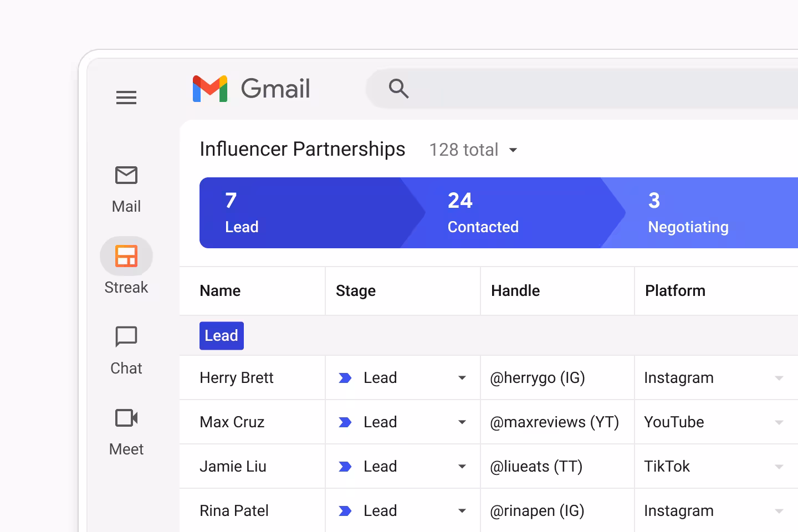The image size is (798, 532).
Task: Click the @herrygo (IG) handle cell
Action: click(x=557, y=378)
